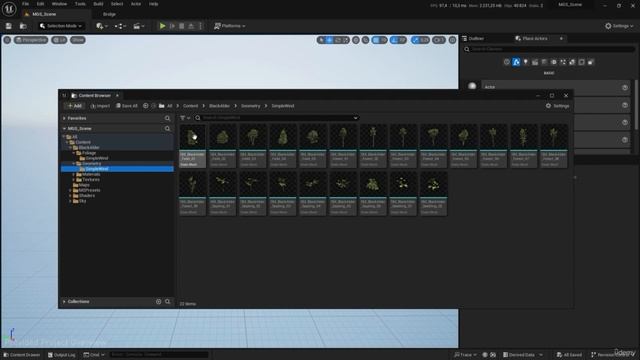Click the viewport maximize/restore layout icon
This screenshot has height=360, width=640.
tap(453, 40)
